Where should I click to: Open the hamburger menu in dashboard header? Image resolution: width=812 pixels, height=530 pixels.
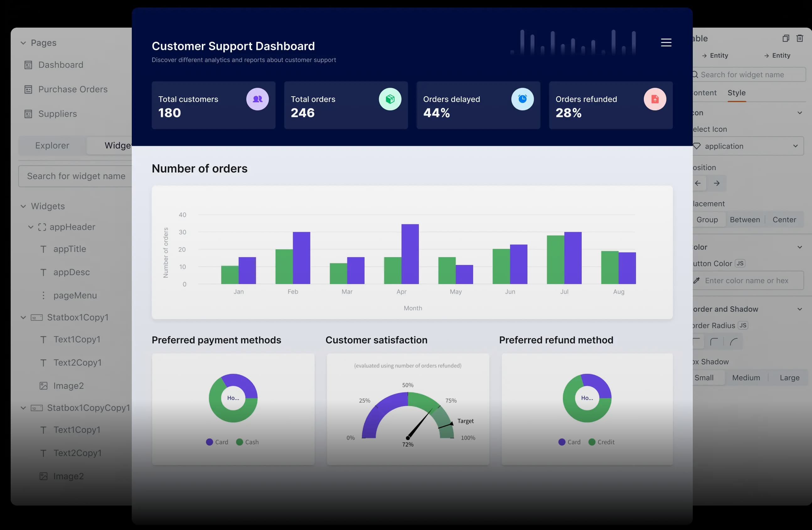point(666,43)
